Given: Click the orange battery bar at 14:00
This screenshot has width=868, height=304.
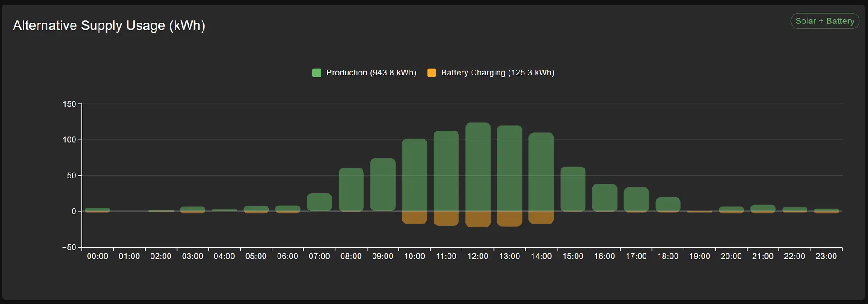Looking at the screenshot, I should [x=541, y=217].
